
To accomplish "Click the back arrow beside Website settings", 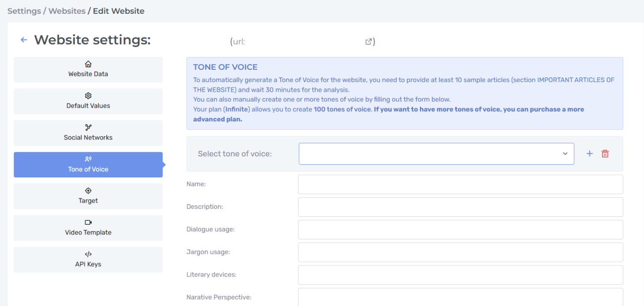I will pos(24,40).
